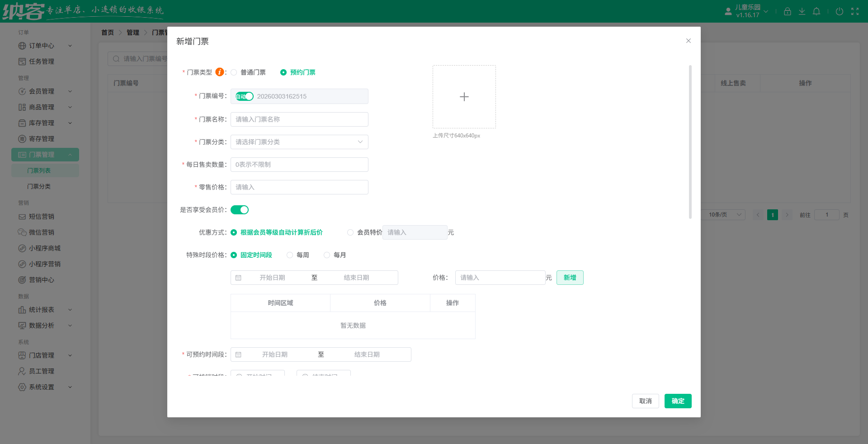Open the 小程序商城 module
The width and height of the screenshot is (868, 444).
43,248
